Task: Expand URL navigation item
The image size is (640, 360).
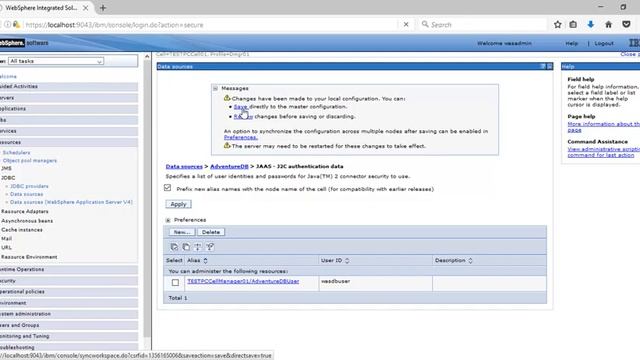Action: 6,248
